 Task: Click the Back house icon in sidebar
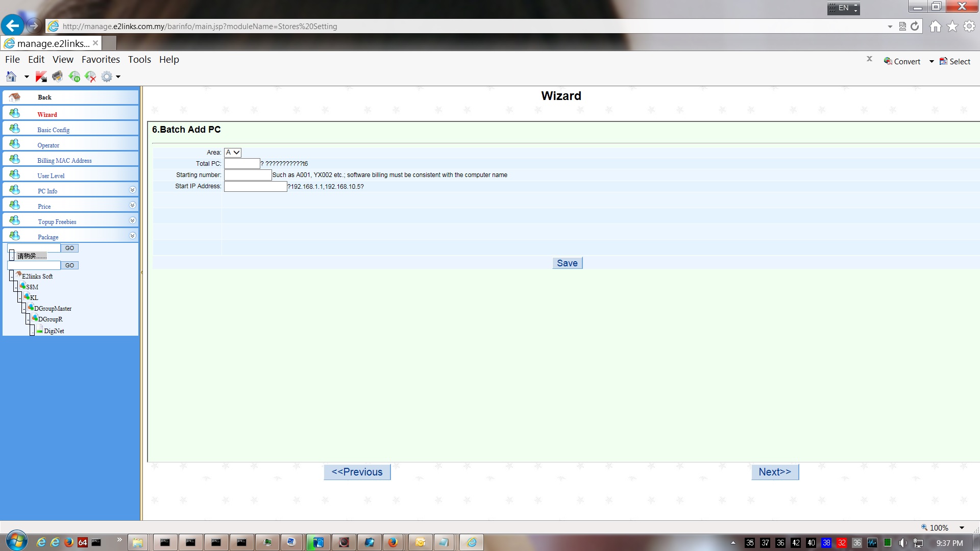(x=15, y=97)
